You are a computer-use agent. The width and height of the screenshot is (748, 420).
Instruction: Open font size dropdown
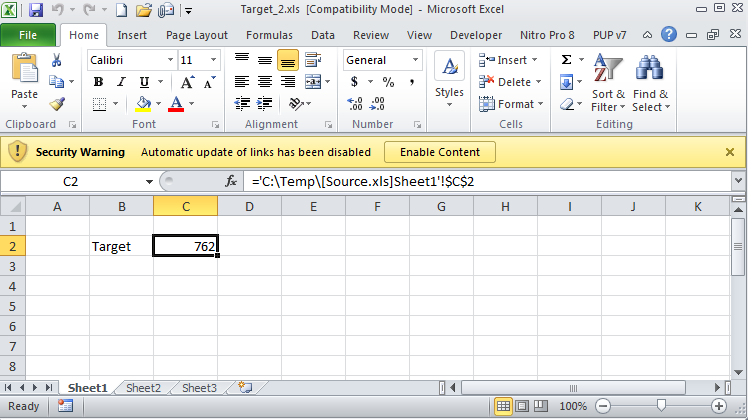coord(213,60)
